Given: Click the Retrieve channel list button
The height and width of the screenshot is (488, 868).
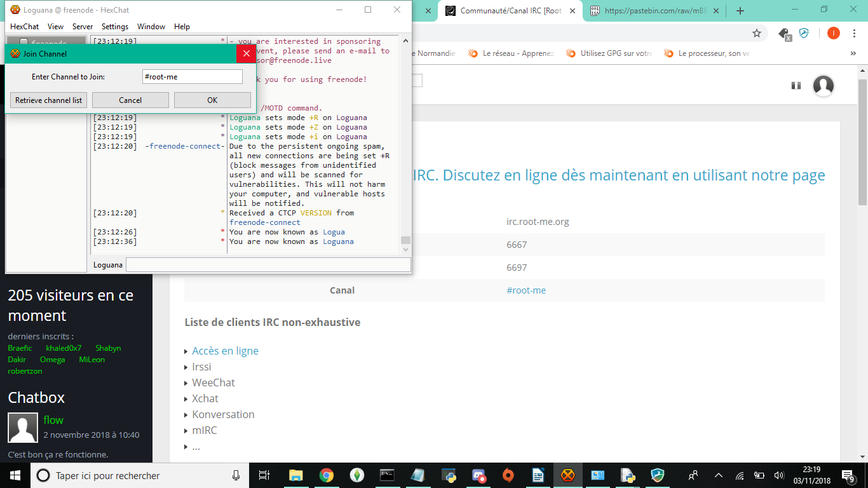Looking at the screenshot, I should (x=48, y=100).
